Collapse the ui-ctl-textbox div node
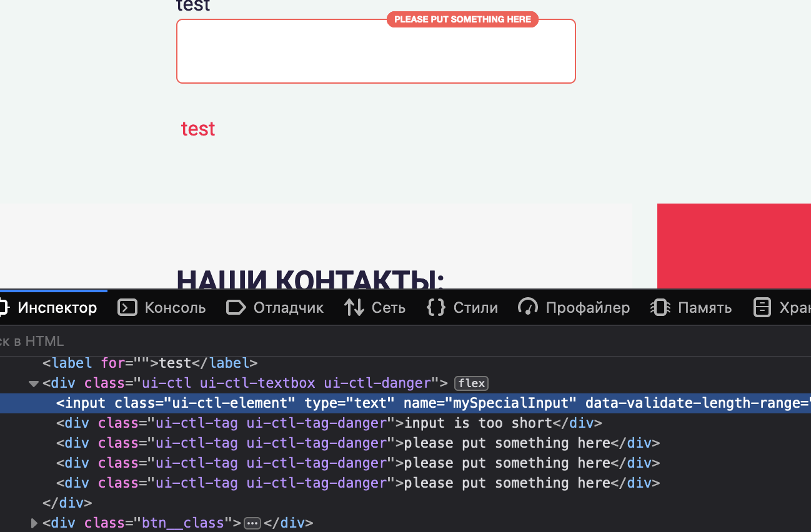 [x=34, y=383]
